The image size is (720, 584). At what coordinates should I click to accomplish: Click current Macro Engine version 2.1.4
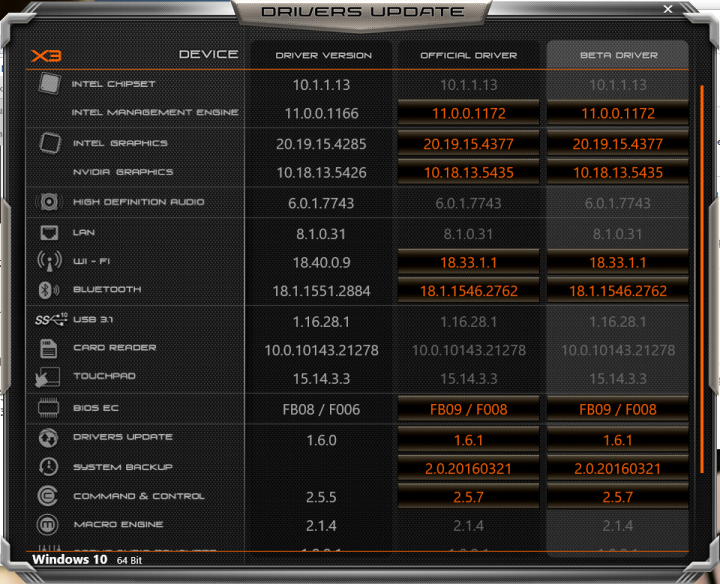click(x=321, y=525)
